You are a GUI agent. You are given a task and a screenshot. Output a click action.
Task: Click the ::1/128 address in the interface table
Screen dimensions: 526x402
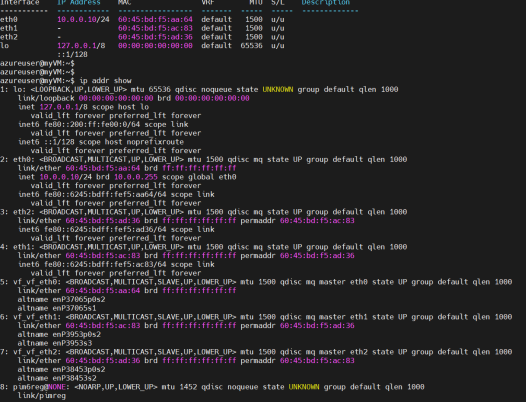click(x=72, y=54)
